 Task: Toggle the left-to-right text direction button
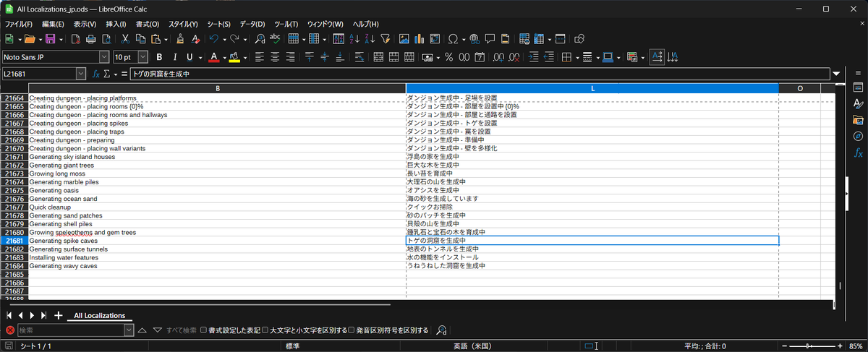coord(656,57)
